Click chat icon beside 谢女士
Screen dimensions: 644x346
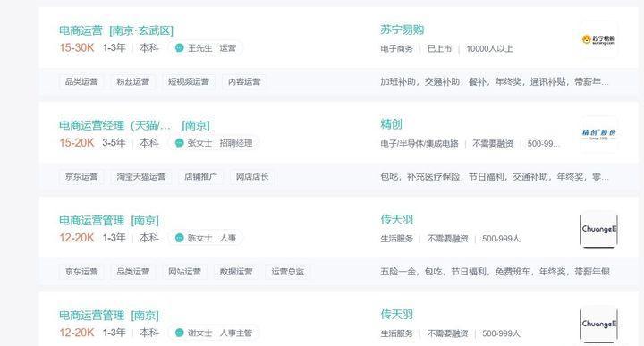[x=180, y=333]
